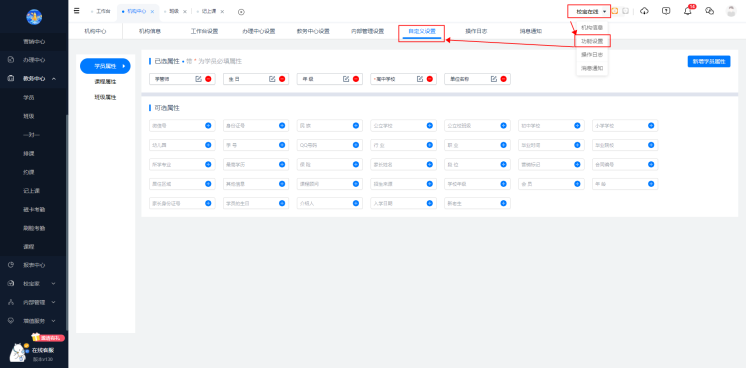Remove the 年级 selected attribute
The height and width of the screenshot is (368, 746).
(x=356, y=79)
